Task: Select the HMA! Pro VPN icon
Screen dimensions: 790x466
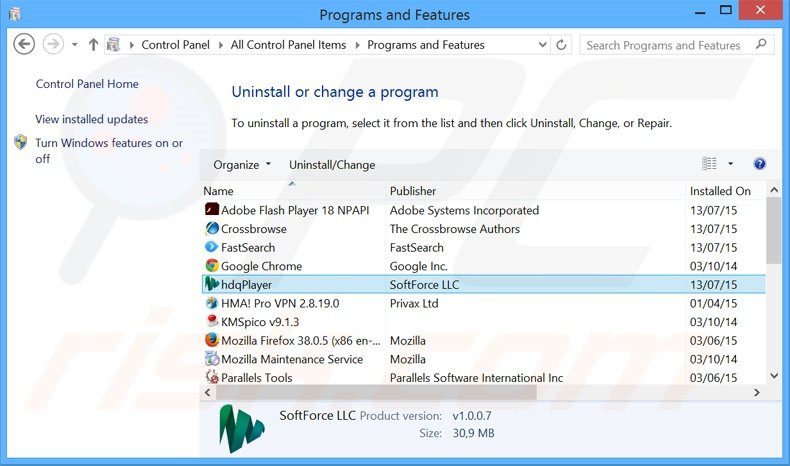Action: [x=212, y=303]
